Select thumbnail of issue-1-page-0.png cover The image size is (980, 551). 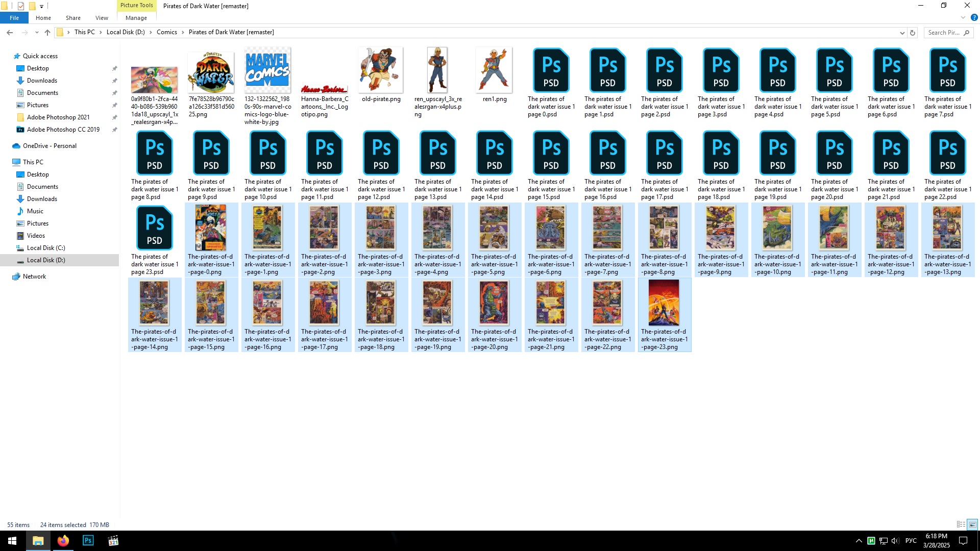coord(211,228)
